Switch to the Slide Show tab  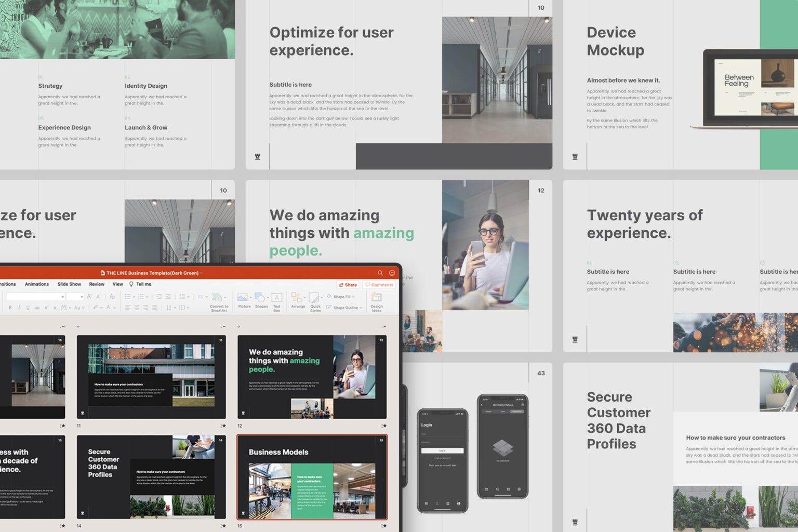70,284
